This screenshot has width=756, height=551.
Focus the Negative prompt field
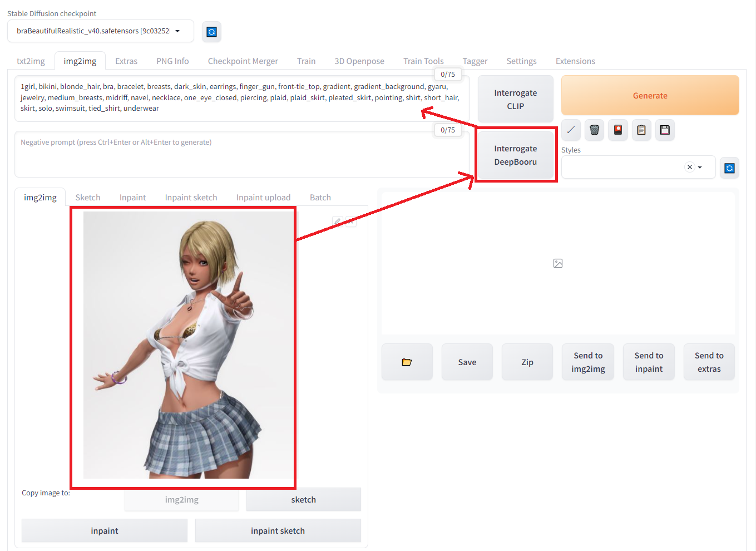tap(242, 154)
